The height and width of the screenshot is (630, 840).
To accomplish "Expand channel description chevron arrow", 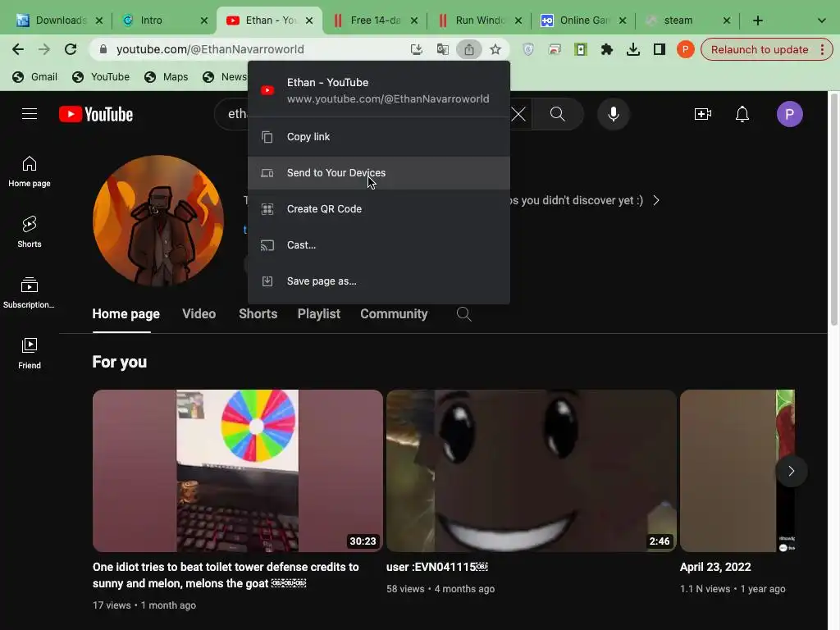I will tap(656, 200).
